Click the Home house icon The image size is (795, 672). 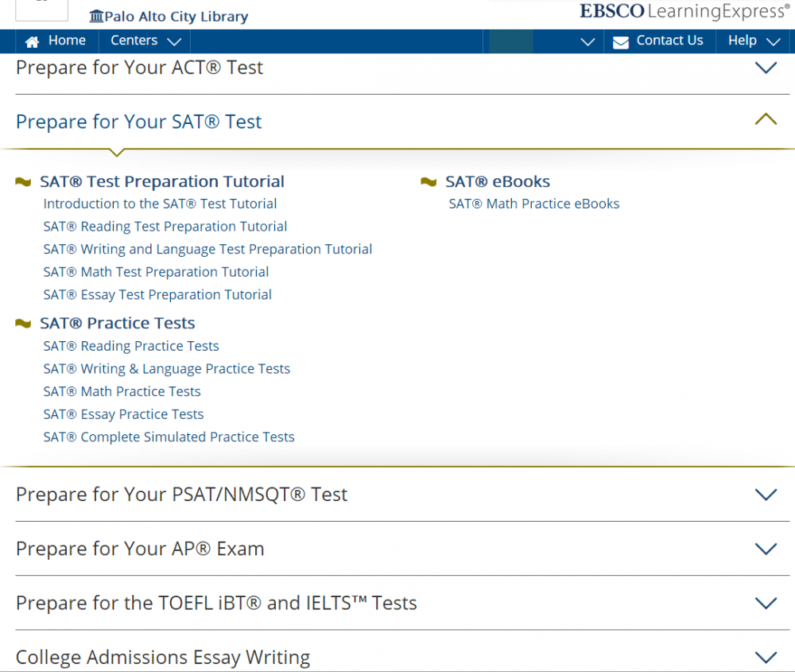33,41
